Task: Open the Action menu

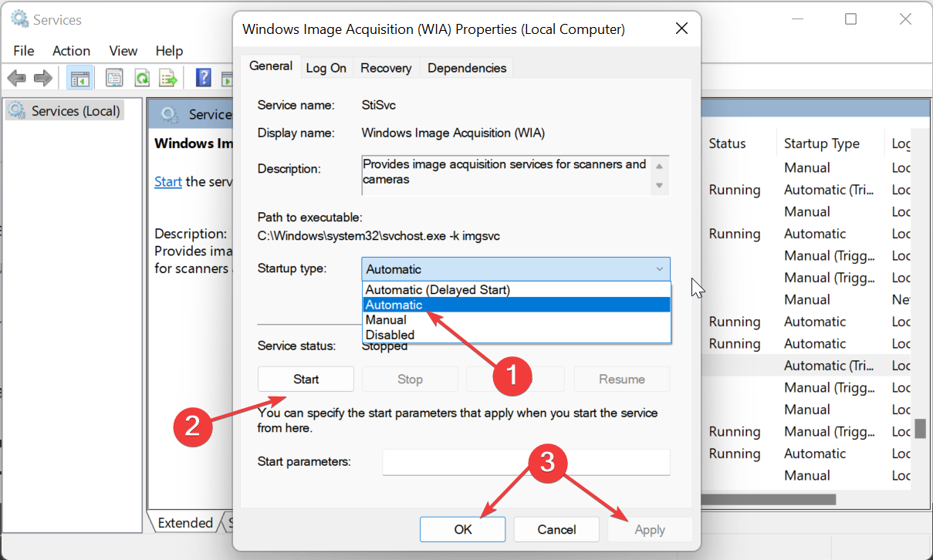Action: click(71, 51)
